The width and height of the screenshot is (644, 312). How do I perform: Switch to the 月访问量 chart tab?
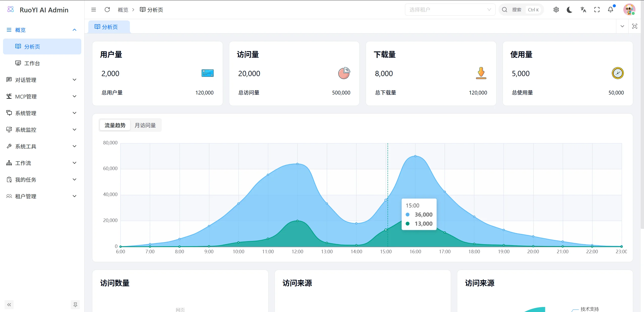click(x=145, y=125)
